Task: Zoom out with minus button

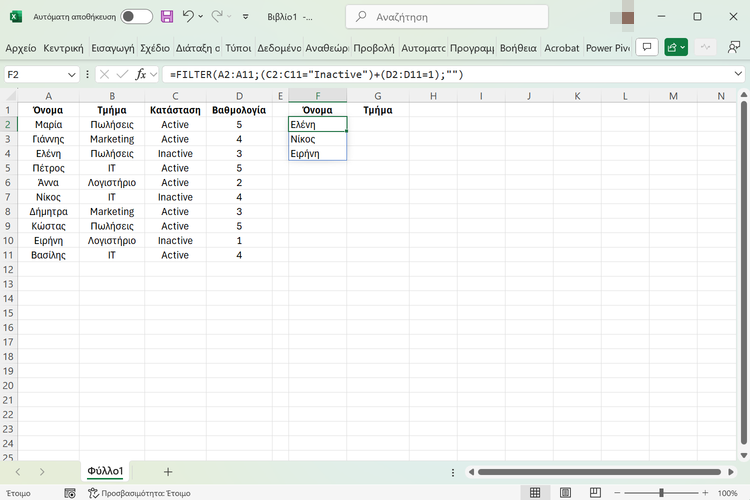Action: tap(617, 493)
